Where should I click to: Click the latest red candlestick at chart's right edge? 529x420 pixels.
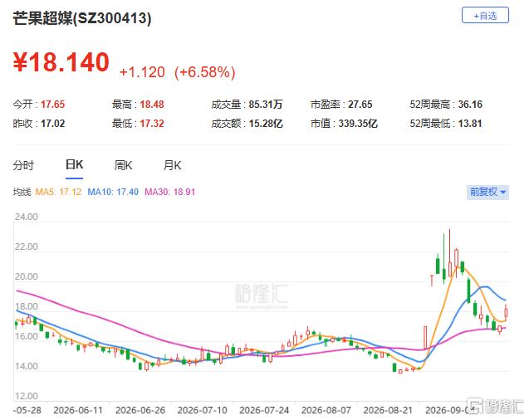pyautogui.click(x=506, y=313)
